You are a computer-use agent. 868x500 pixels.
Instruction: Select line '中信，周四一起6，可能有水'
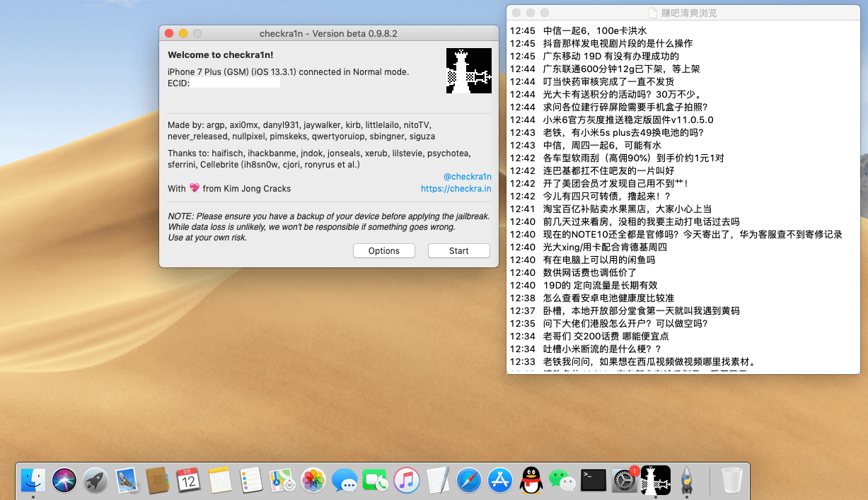pyautogui.click(x=602, y=146)
